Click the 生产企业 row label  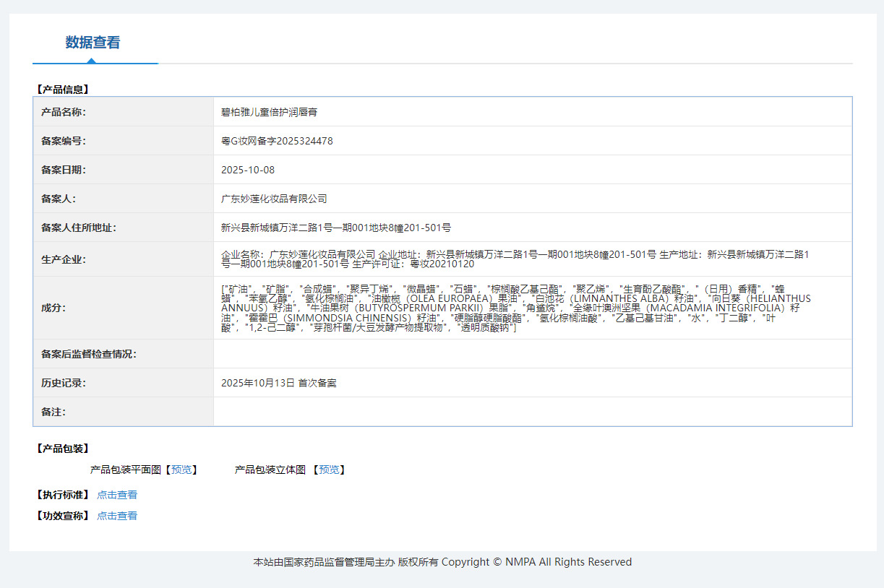(64, 259)
